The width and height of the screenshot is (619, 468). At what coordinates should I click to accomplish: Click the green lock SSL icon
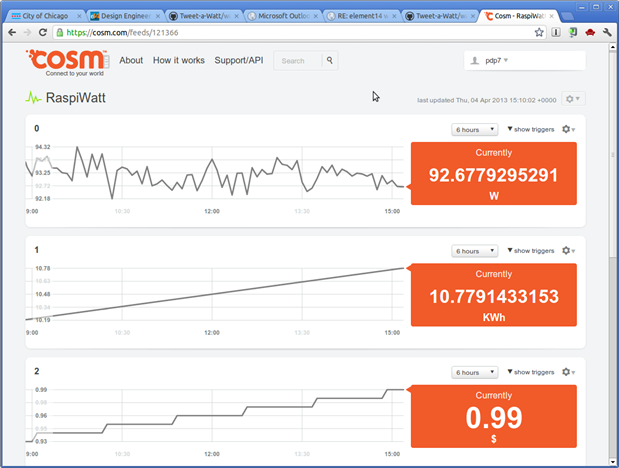point(60,32)
